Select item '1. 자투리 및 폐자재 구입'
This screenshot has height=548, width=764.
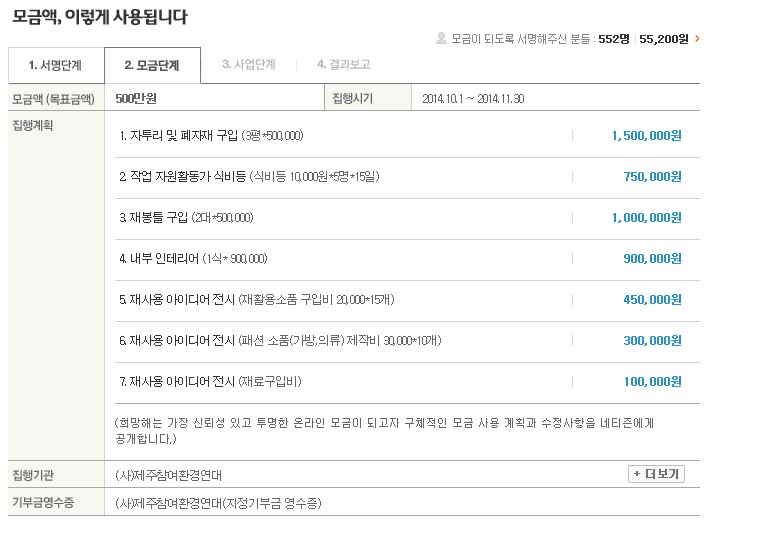click(x=178, y=135)
